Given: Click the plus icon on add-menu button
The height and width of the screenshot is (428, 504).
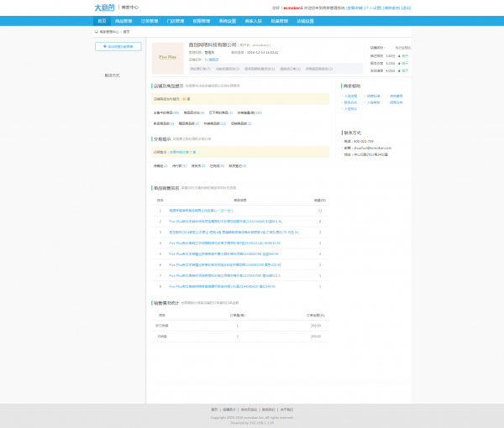Looking at the screenshot, I should point(105,47).
